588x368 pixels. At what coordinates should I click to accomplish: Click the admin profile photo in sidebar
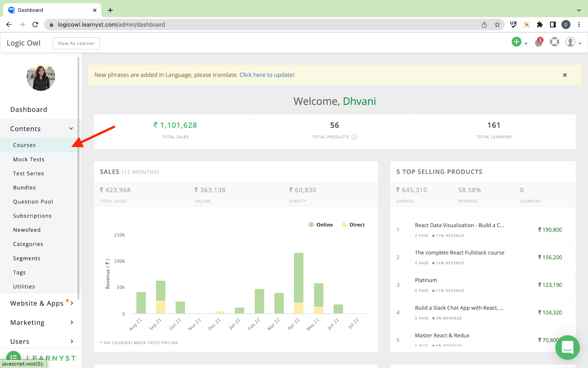41,77
